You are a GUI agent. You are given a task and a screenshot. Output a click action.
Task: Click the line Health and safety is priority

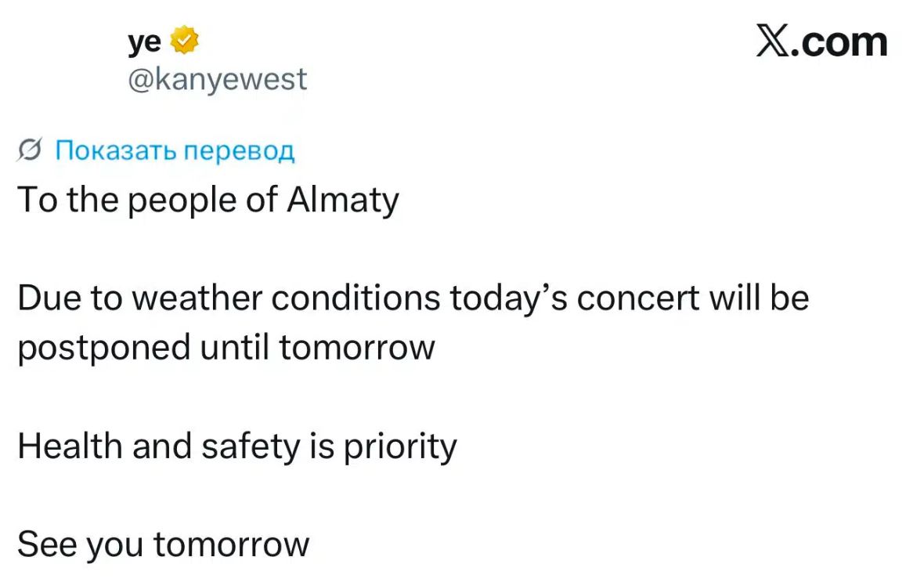click(x=237, y=446)
